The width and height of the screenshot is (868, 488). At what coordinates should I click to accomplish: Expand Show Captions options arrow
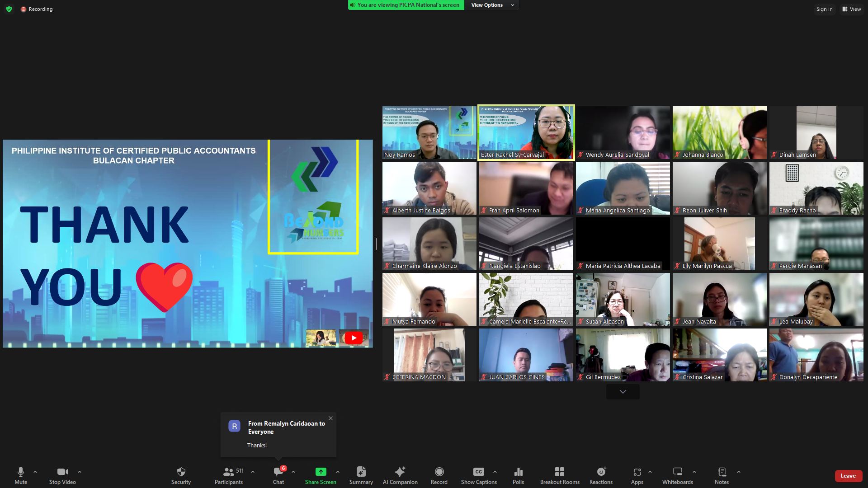tap(495, 472)
